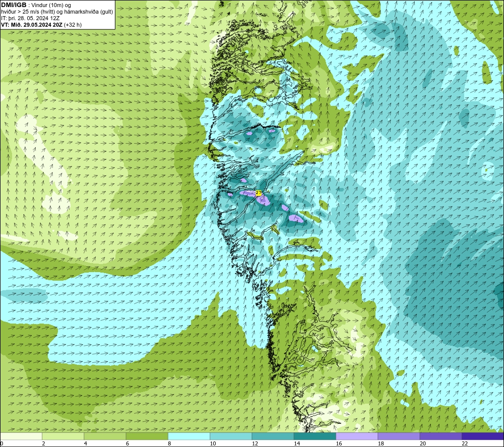Click the legend scale label 14
The image size is (504, 447).
(297, 443)
